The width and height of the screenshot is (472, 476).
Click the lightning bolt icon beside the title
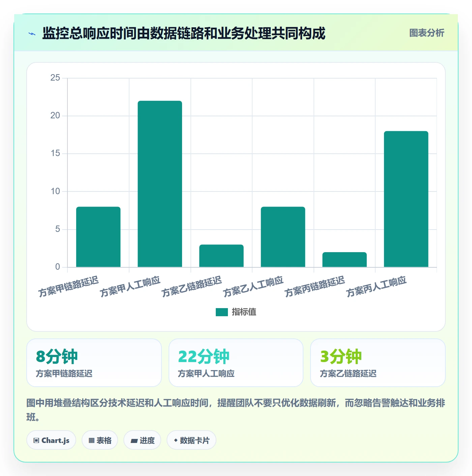[32, 34]
